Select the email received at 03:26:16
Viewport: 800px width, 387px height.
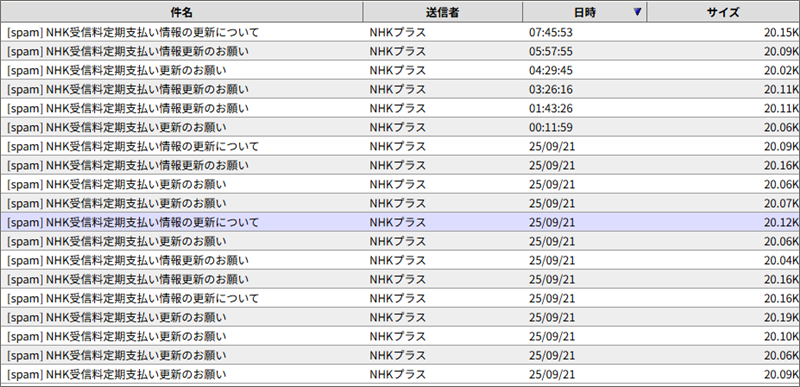pos(400,89)
